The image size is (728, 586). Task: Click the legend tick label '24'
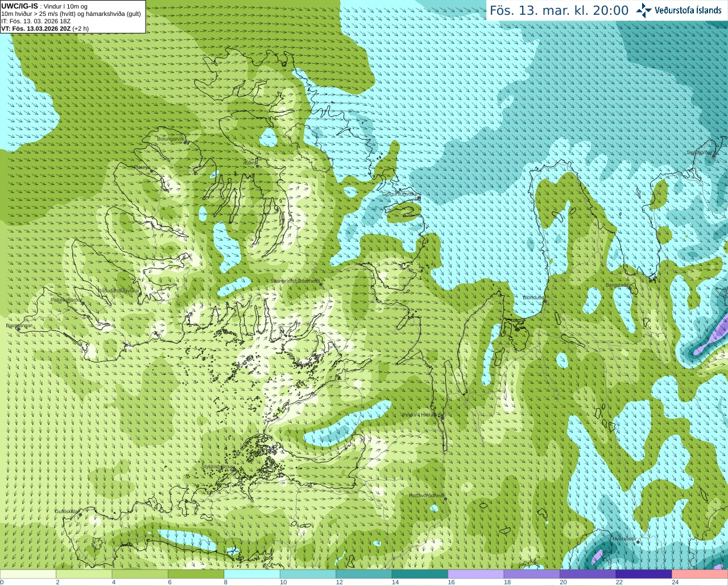[675, 582]
